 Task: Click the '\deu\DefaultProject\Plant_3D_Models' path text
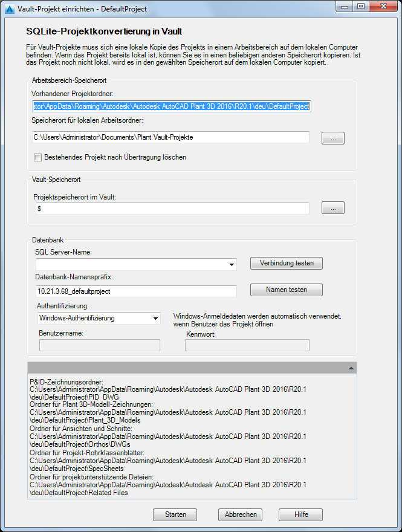85,420
